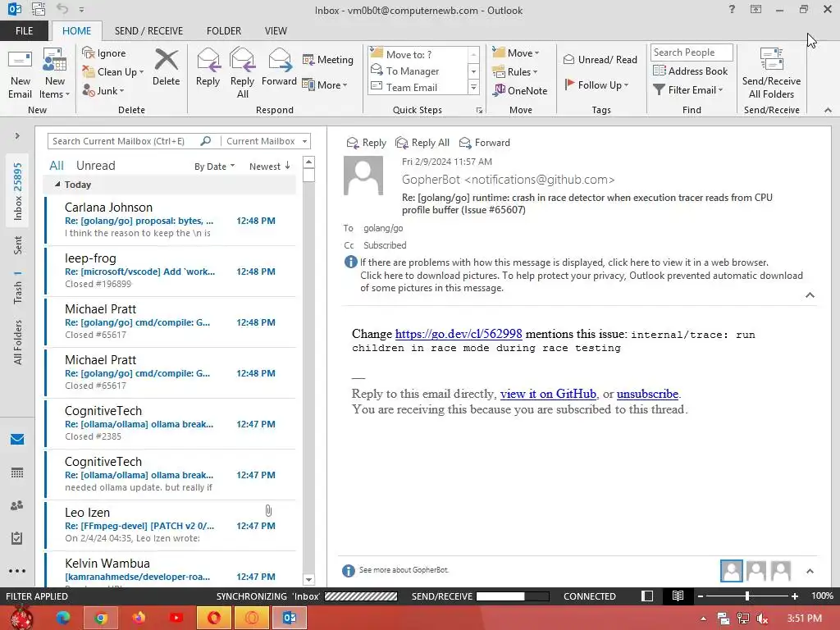Collapse the ribbon
The height and width of the screenshot is (630, 840).
(828, 110)
